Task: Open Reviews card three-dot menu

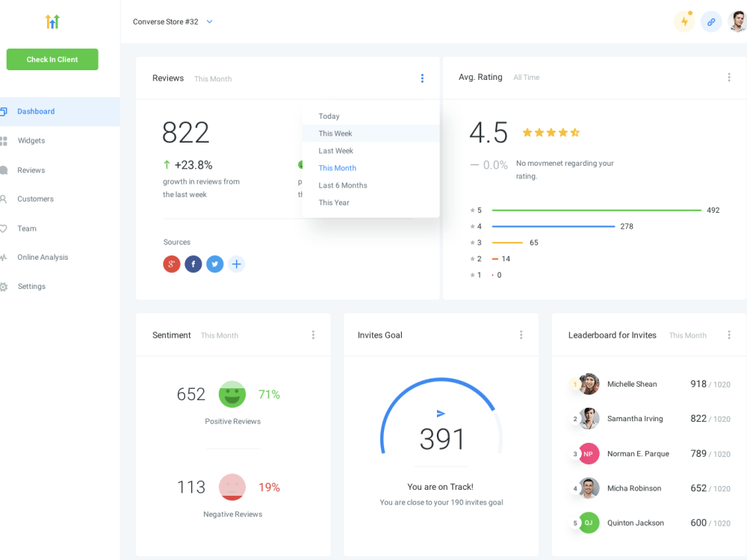Action: tap(422, 78)
